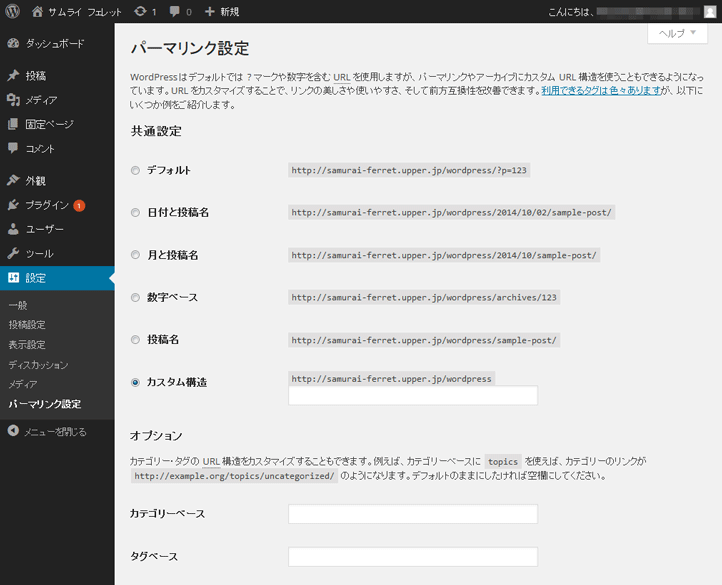Open the comments bubble in admin bar
Screen dimensions: 722x585
pyautogui.click(x=175, y=12)
